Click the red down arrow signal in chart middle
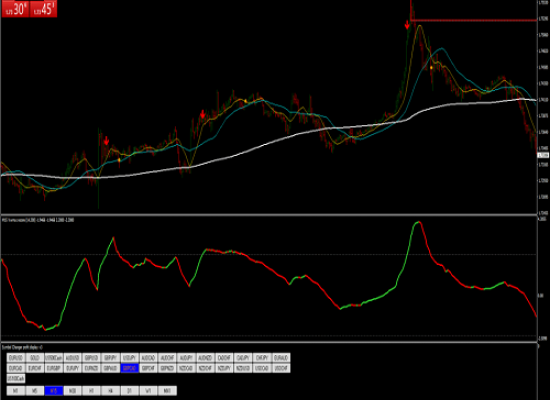 pos(202,114)
